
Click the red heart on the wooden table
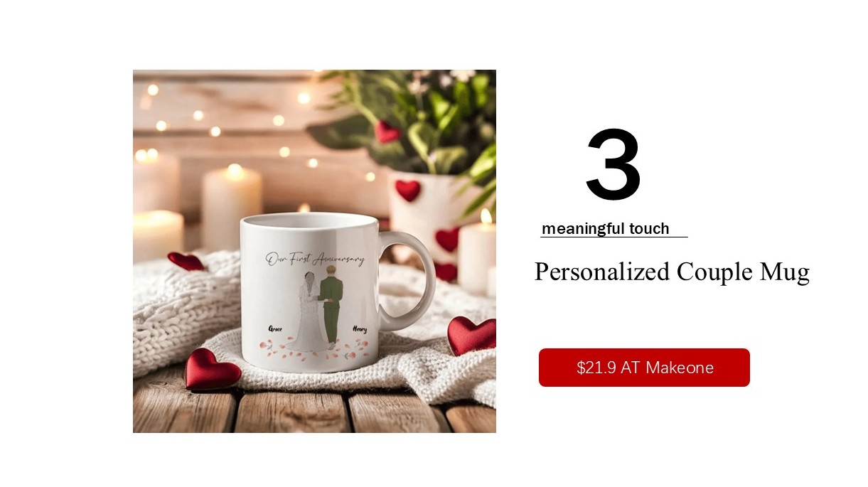[x=211, y=370]
